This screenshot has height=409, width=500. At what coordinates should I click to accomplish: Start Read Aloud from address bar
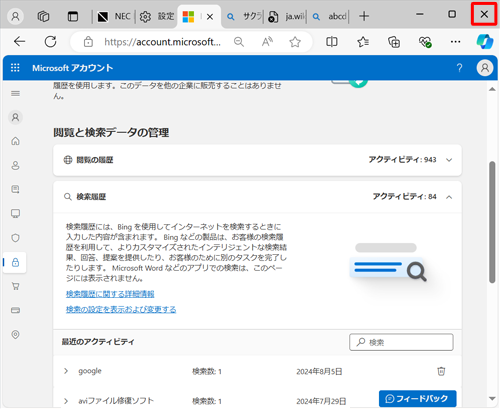click(x=267, y=42)
